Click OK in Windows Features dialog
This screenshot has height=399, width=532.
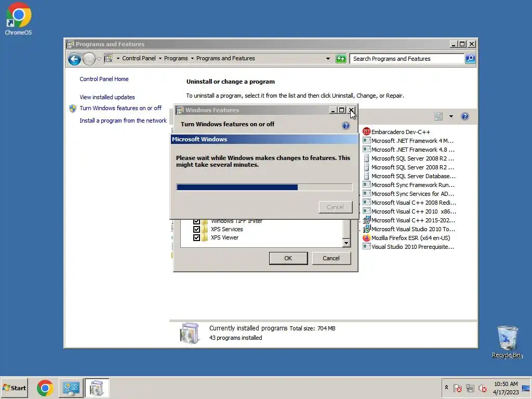[x=288, y=258]
